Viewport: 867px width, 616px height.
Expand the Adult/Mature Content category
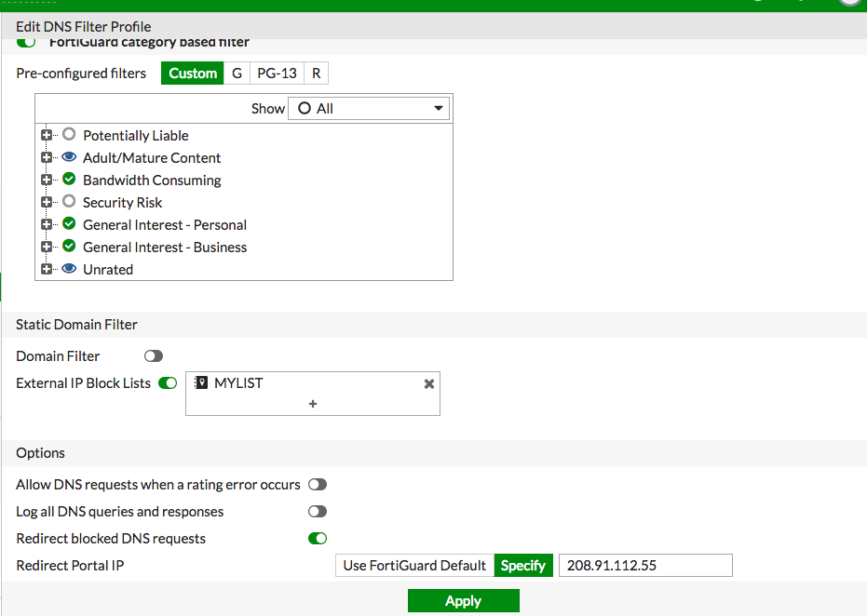[47, 157]
